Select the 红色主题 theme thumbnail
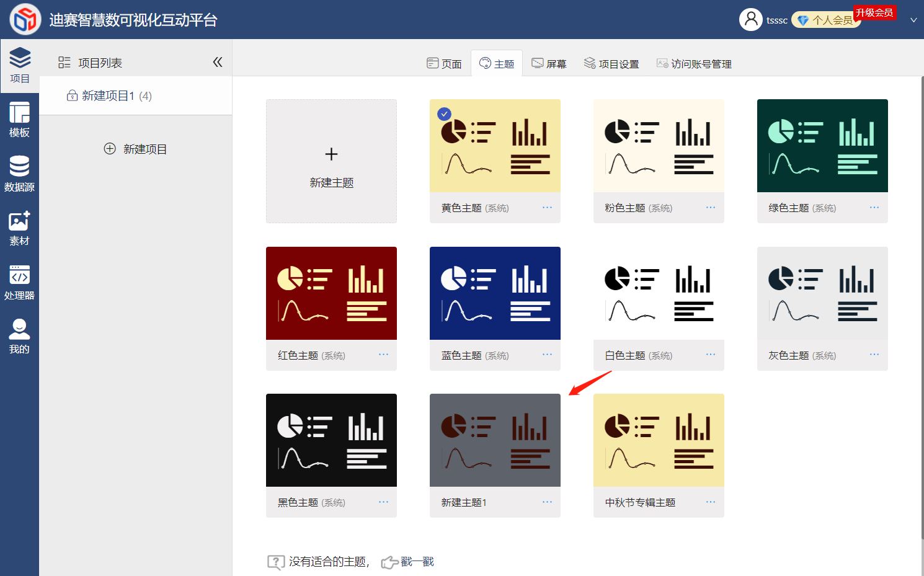The width and height of the screenshot is (924, 576). click(331, 293)
